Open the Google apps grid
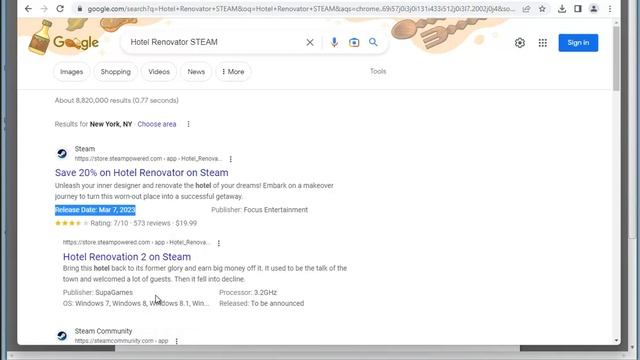 pyautogui.click(x=542, y=42)
